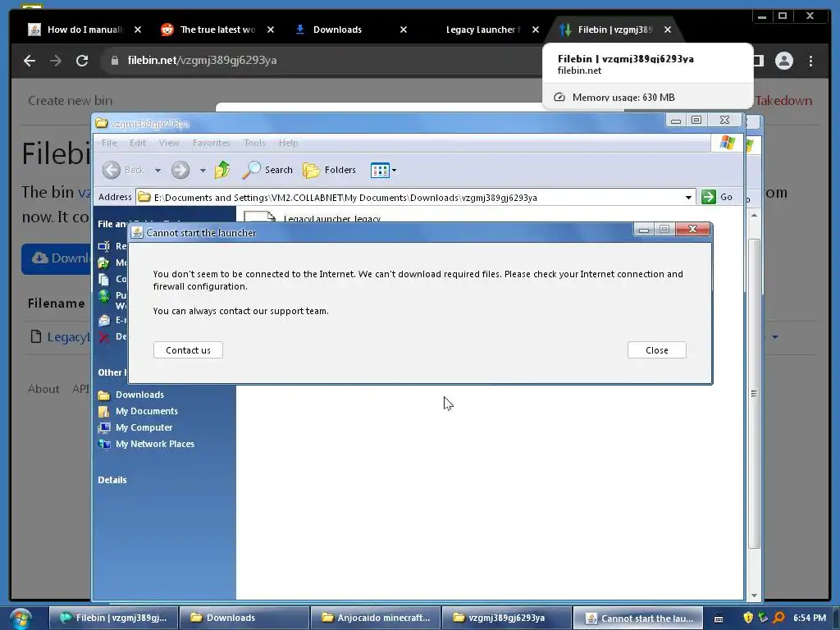Switch to the Downloads browser tab

coord(337,30)
